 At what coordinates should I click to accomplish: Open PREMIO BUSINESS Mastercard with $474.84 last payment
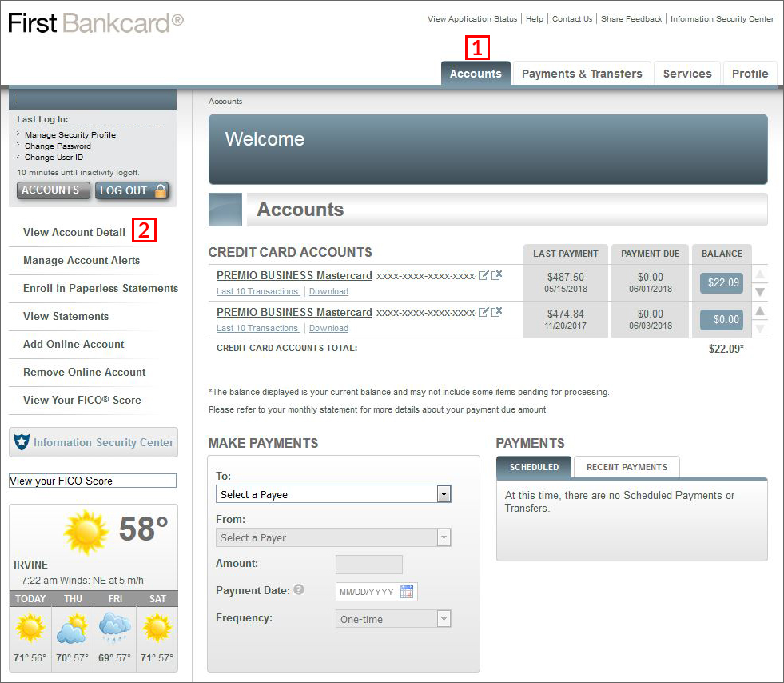point(294,312)
